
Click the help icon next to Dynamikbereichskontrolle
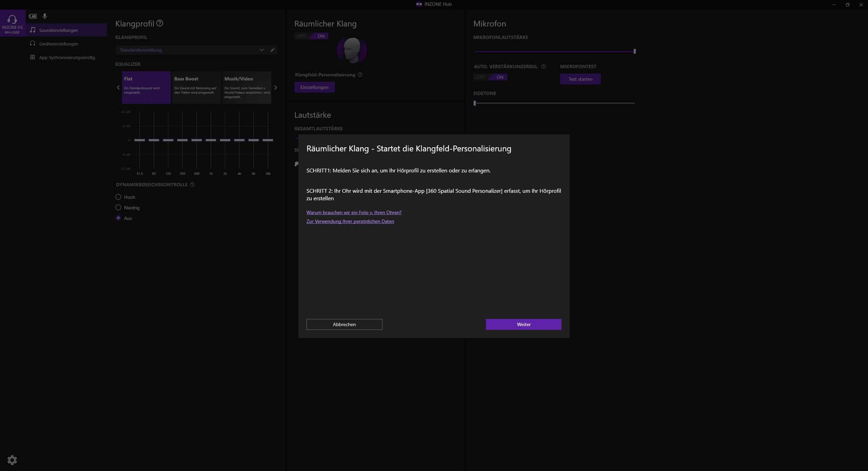pos(192,185)
